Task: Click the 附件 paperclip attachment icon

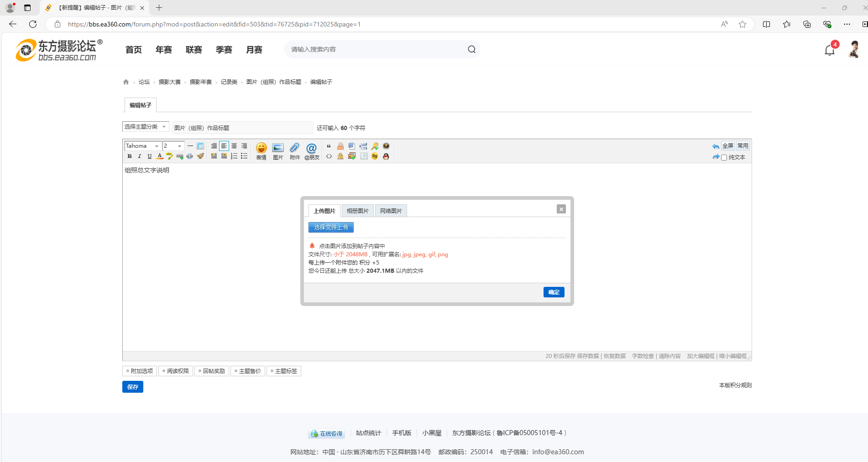Action: (x=295, y=151)
